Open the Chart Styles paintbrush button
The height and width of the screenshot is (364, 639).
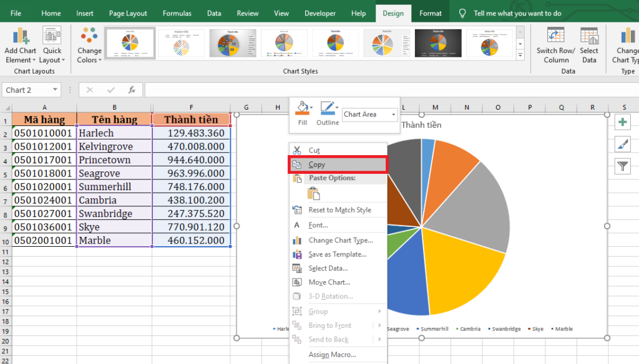coord(623,144)
